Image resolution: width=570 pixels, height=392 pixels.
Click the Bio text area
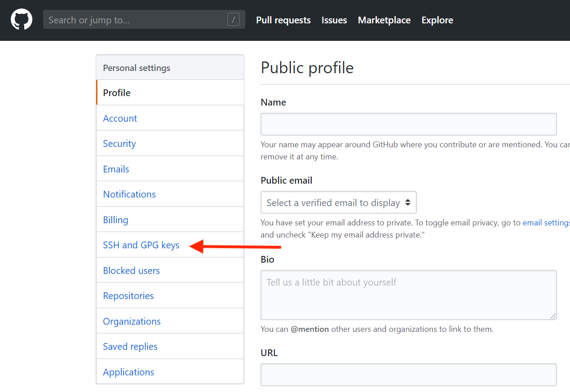coord(408,295)
